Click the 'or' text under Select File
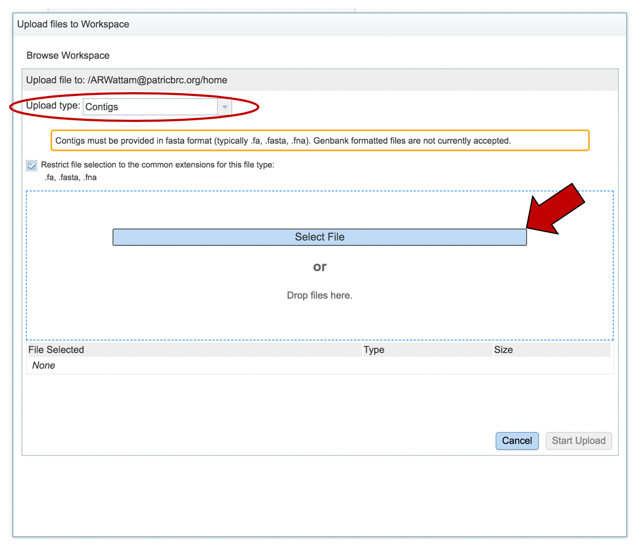 click(x=319, y=267)
